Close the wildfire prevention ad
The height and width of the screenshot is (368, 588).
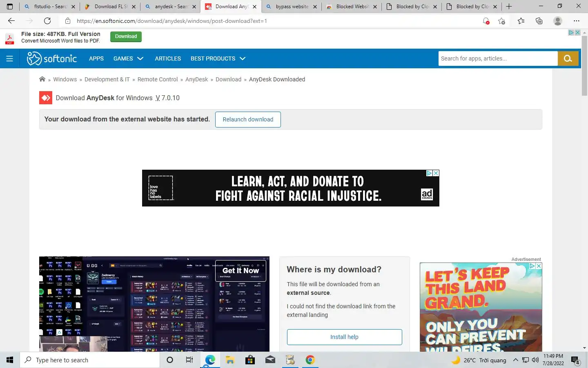539,266
